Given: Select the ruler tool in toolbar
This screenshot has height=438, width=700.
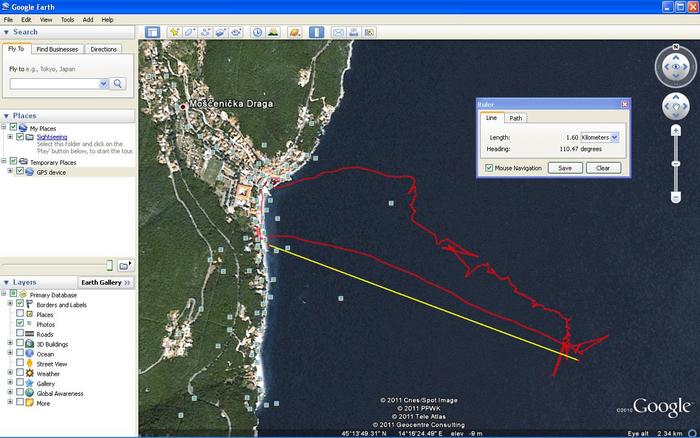Looking at the screenshot, I should (x=316, y=32).
